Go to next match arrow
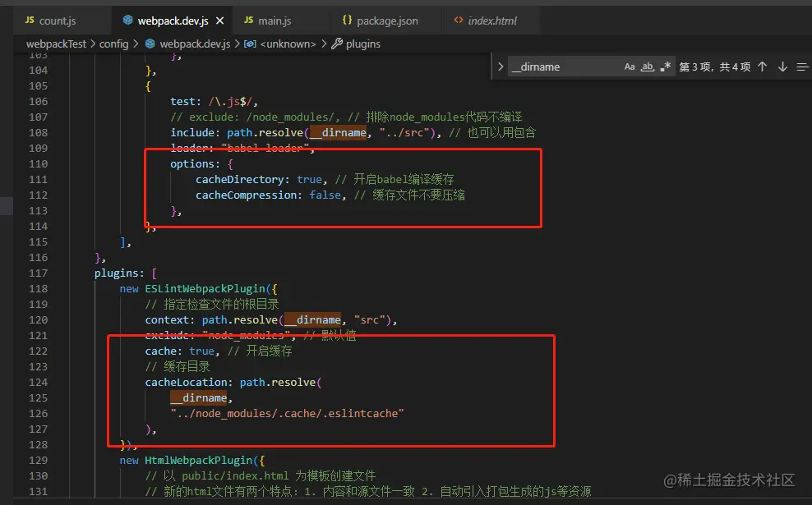 point(782,67)
